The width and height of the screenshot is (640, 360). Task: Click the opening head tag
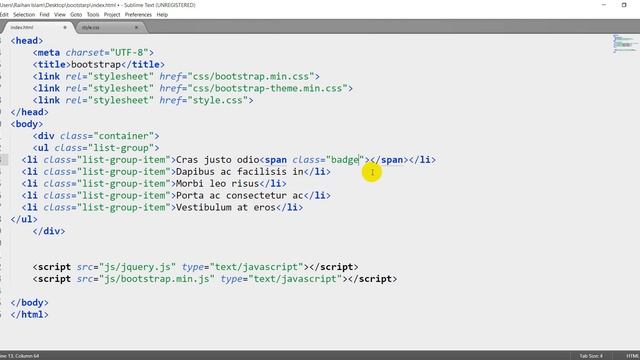point(27,41)
